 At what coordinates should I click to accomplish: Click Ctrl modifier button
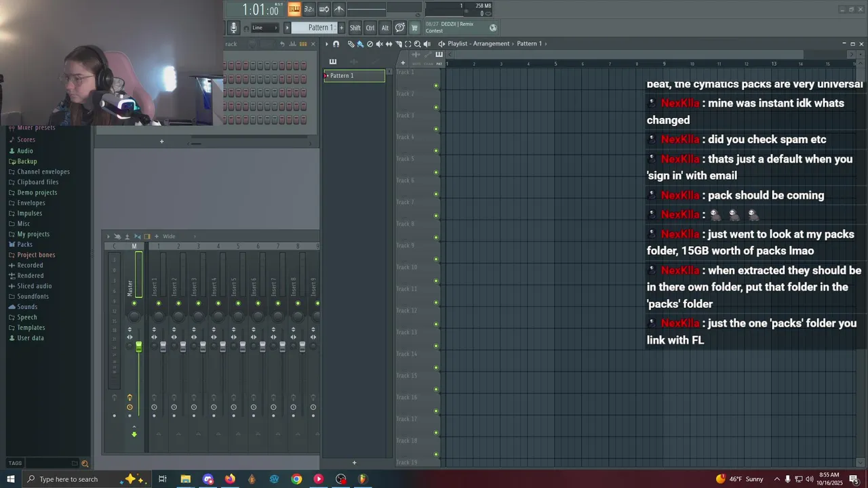(x=370, y=28)
